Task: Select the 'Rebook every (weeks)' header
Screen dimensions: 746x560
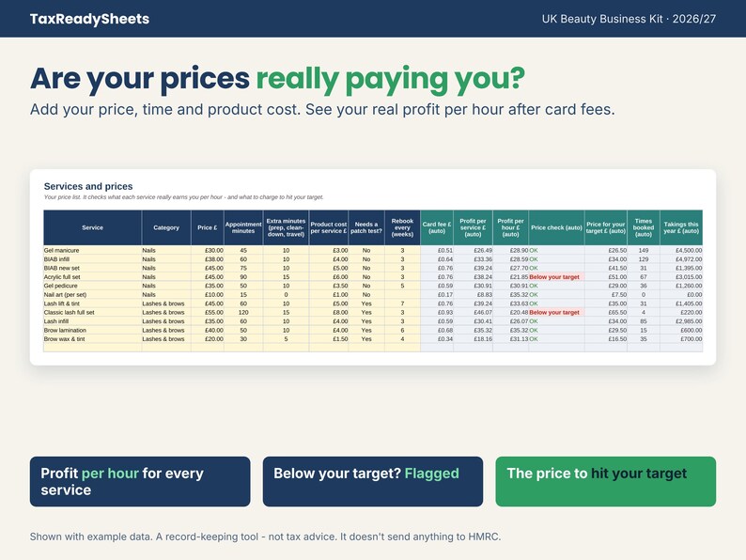Action: click(x=402, y=227)
